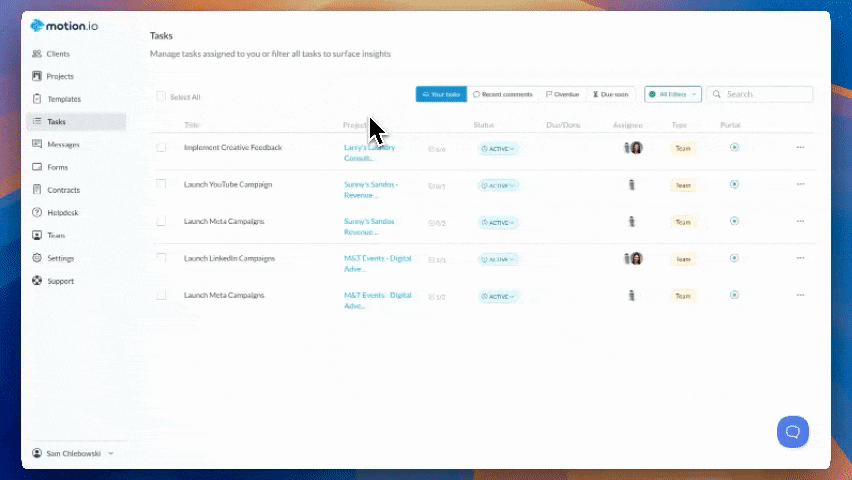The image size is (852, 480).
Task: Open more options for Sunny's Sandos Meta Campaigns
Action: (800, 221)
